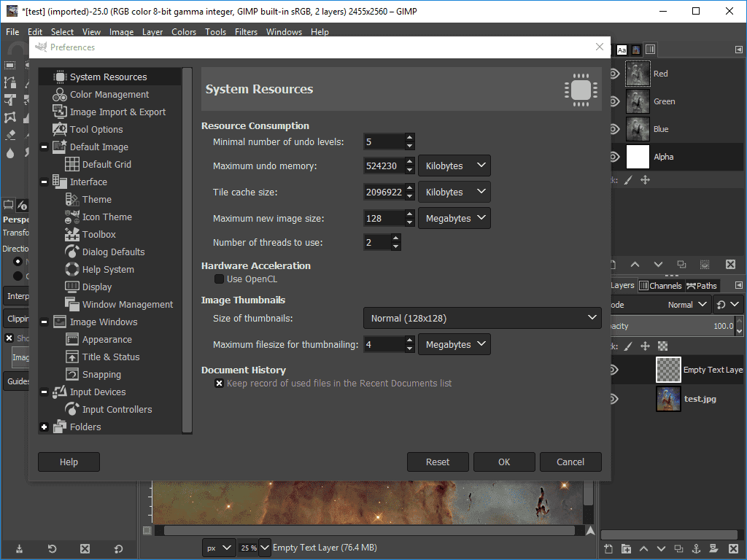Expand the Folders tree node
Screen dimensions: 747x560
pos(44,427)
